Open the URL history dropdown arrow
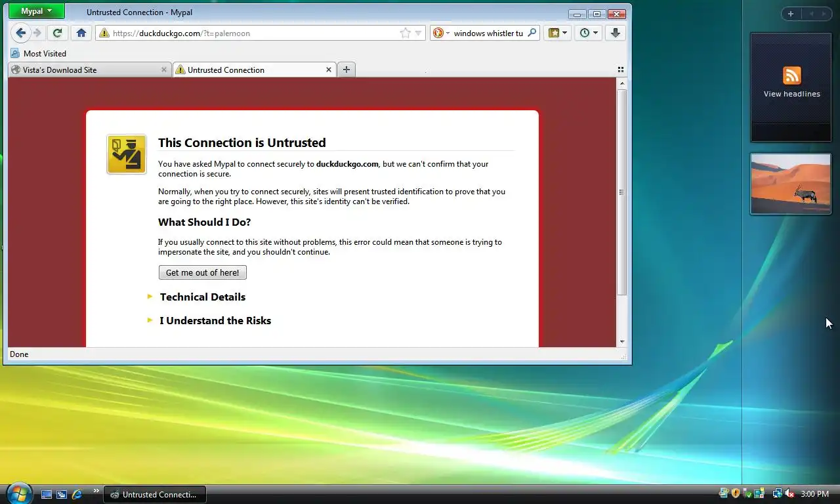The height and width of the screenshot is (504, 840). (x=418, y=33)
